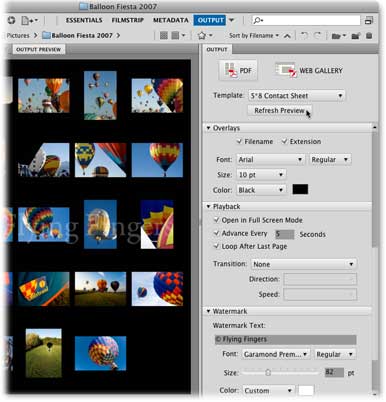Open the star rating filter icon
The image size is (386, 402).
204,35
